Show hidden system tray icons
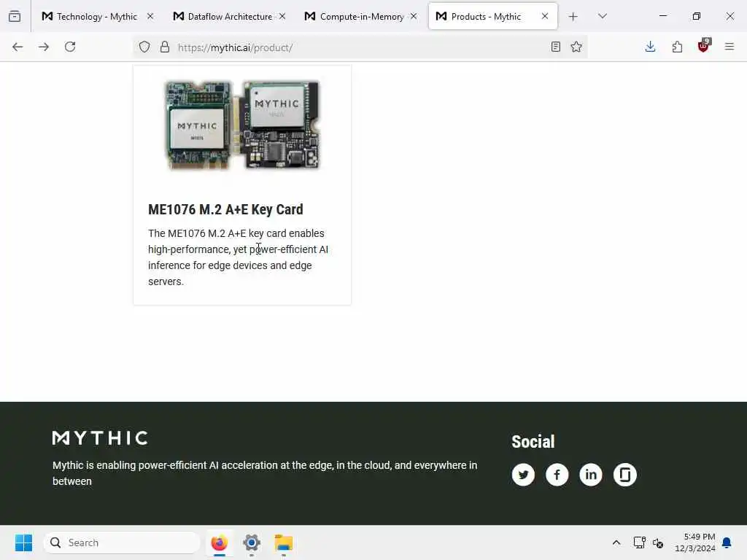The image size is (747, 560). 616,542
